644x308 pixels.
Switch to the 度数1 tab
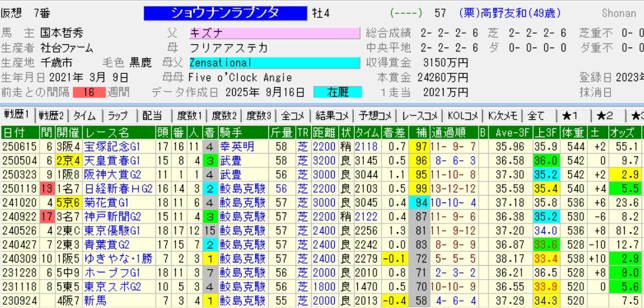pos(190,115)
